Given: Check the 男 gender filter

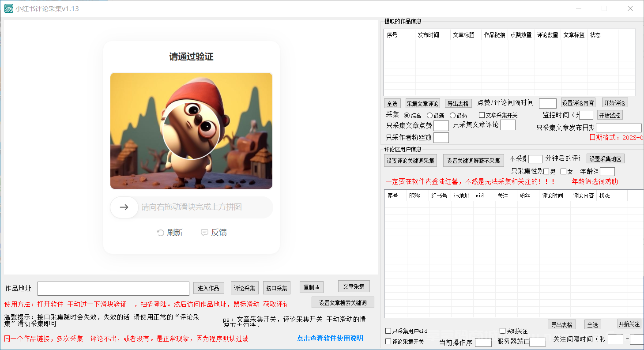Looking at the screenshot, I should [x=546, y=172].
